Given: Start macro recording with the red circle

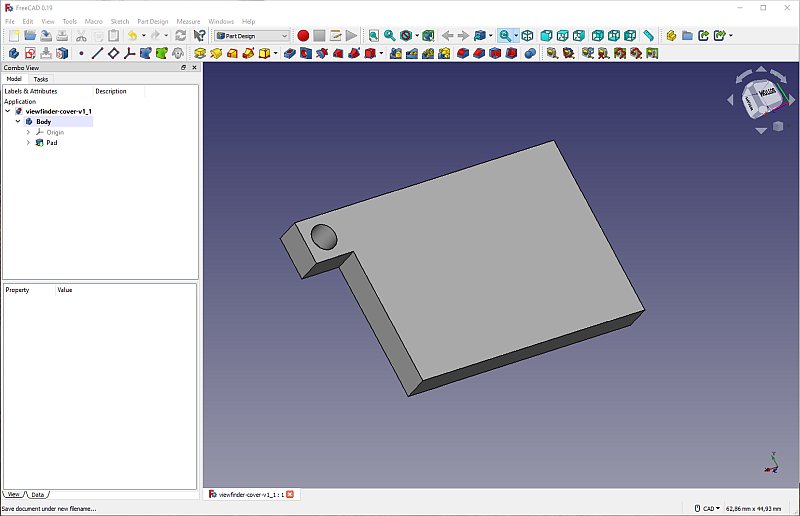Looking at the screenshot, I should (x=303, y=36).
